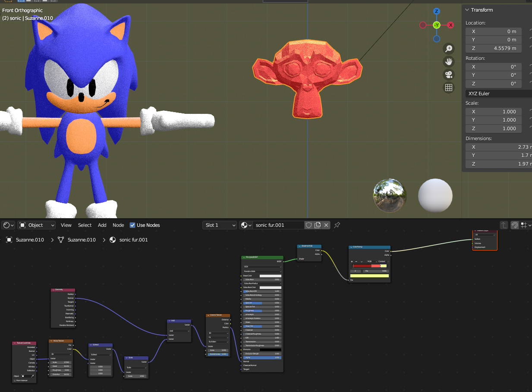
Task: Collapse the Shader to RGB node
Action: tap(299, 246)
